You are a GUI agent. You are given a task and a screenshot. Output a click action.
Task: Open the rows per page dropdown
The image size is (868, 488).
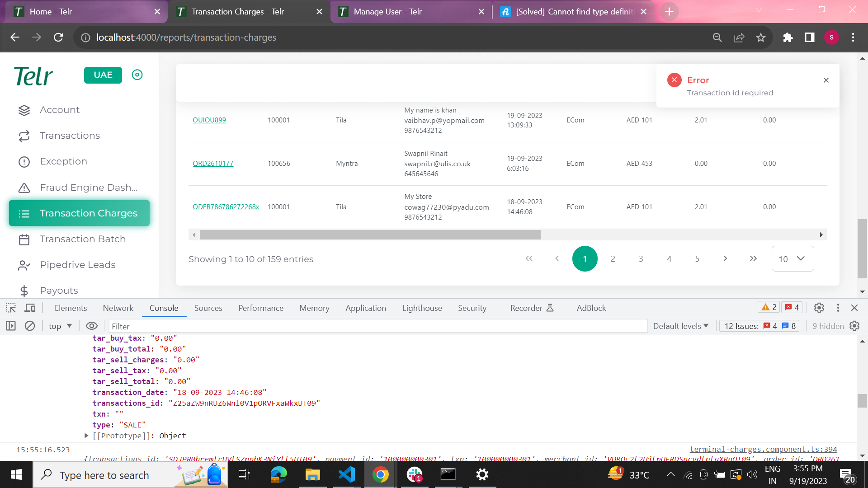point(792,258)
